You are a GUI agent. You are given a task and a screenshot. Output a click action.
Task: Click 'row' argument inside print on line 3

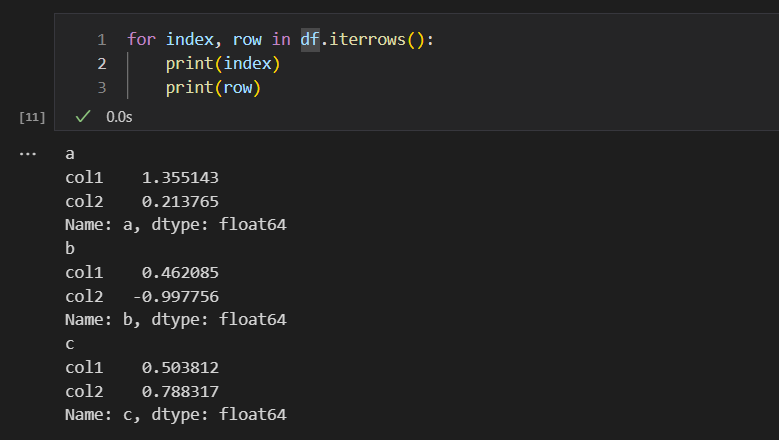click(x=238, y=87)
